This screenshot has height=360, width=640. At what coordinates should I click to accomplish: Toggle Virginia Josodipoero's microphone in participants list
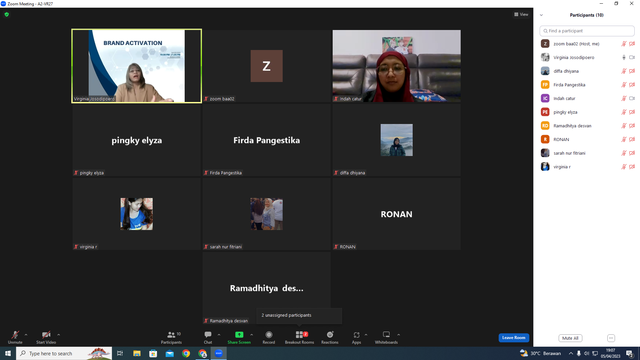pyautogui.click(x=624, y=58)
